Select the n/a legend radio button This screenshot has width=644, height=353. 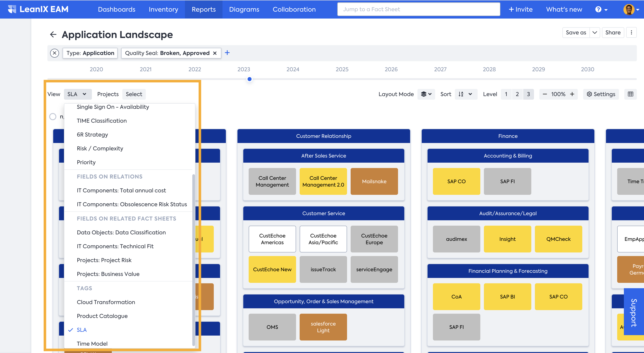click(53, 116)
